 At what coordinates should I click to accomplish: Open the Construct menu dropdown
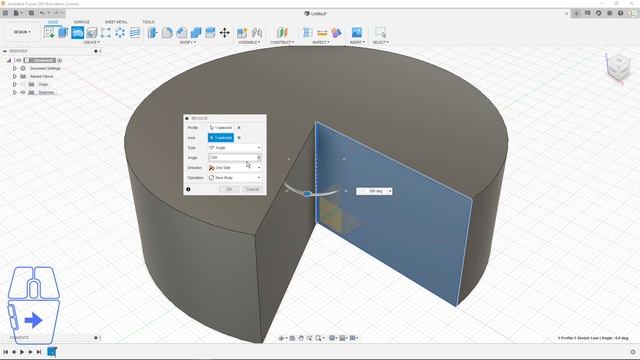(282, 42)
